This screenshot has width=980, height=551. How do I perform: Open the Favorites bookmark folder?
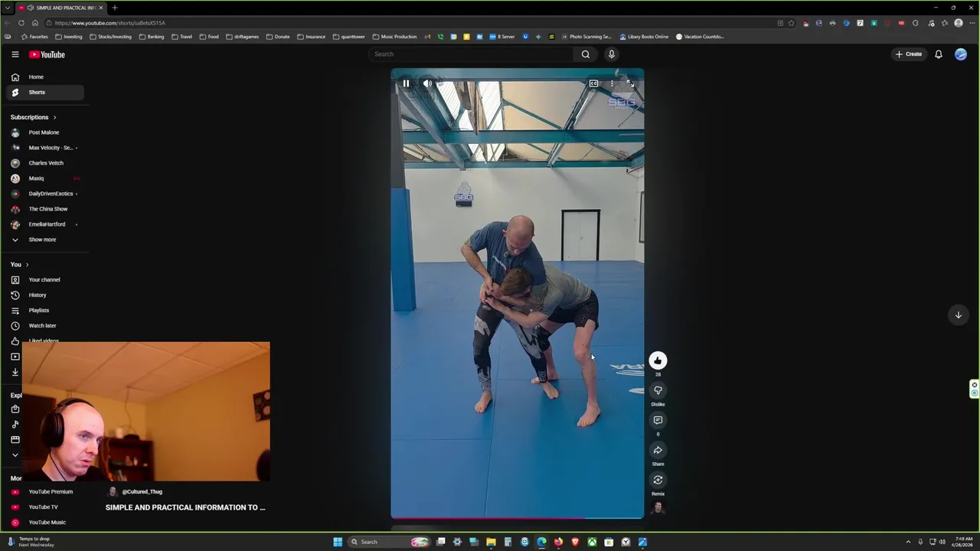[34, 37]
